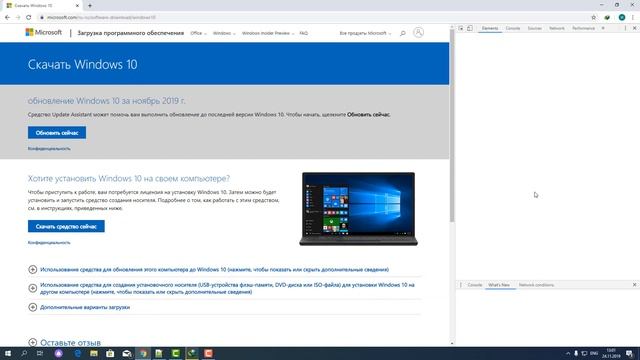
Task: Open Microsoft Store from the taskbar
Action: point(110,353)
